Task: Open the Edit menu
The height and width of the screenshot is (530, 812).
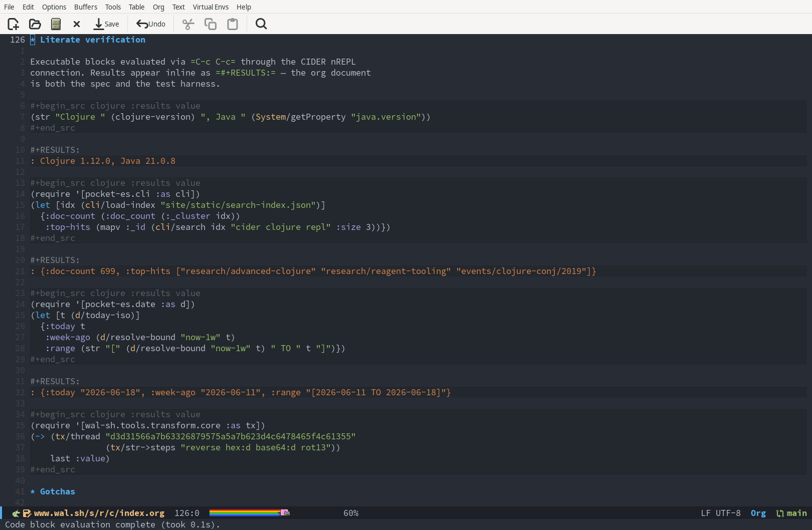Action: [29, 7]
